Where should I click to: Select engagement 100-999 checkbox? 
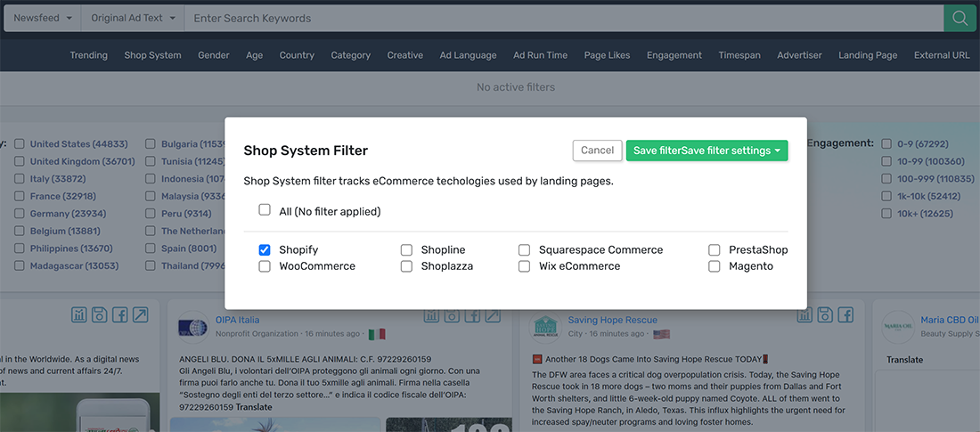[x=886, y=179]
